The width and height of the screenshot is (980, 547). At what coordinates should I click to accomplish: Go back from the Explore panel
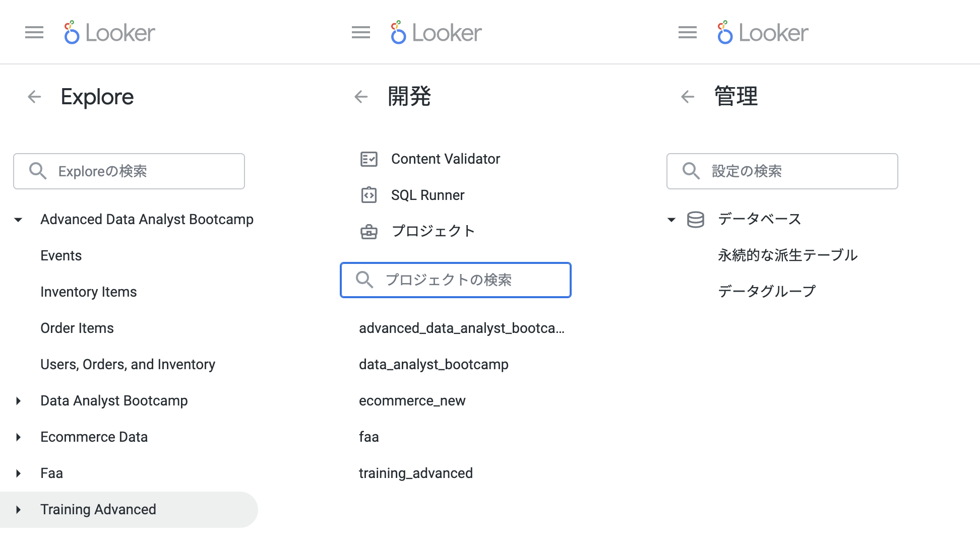click(34, 97)
